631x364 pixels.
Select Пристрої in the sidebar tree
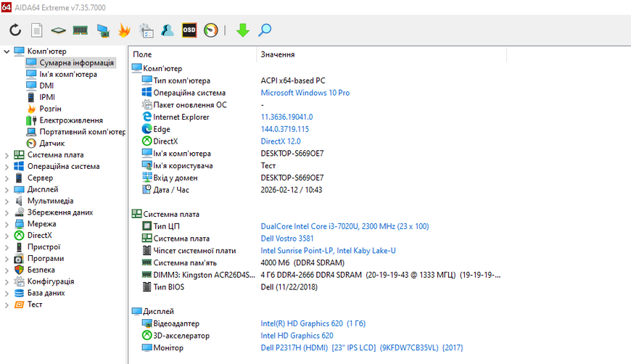click(44, 247)
